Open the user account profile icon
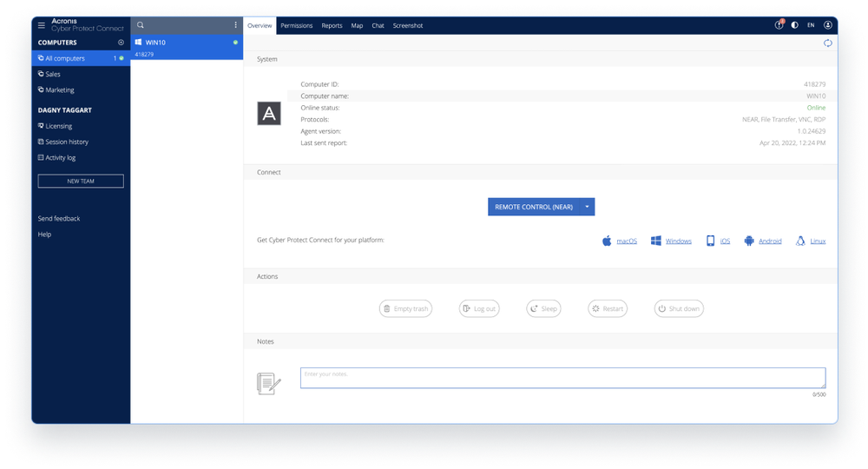The width and height of the screenshot is (868, 469). coord(827,25)
